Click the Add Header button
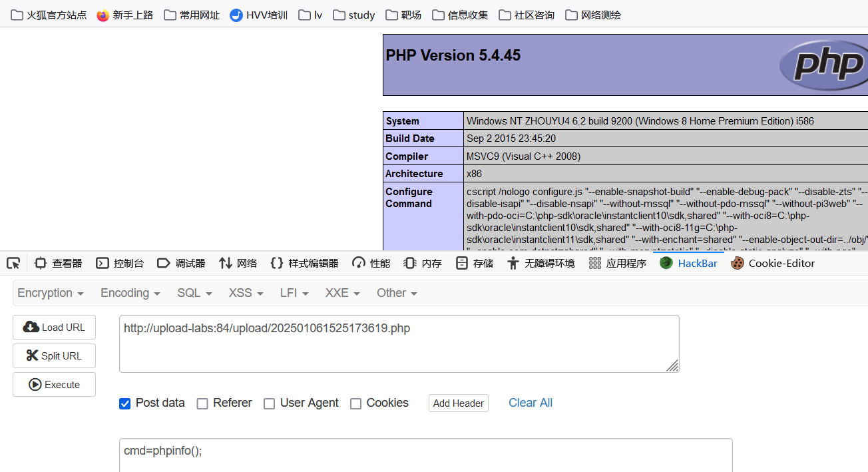This screenshot has width=868, height=472. click(459, 403)
